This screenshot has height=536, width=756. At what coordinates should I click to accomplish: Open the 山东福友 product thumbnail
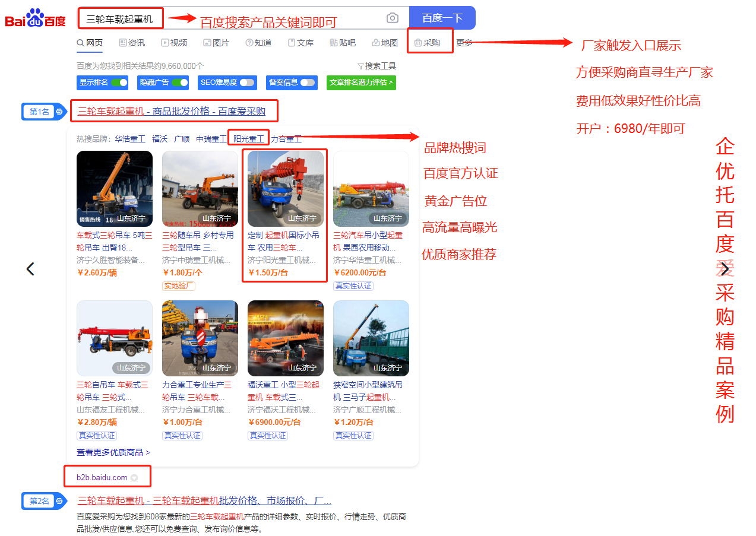click(x=115, y=338)
